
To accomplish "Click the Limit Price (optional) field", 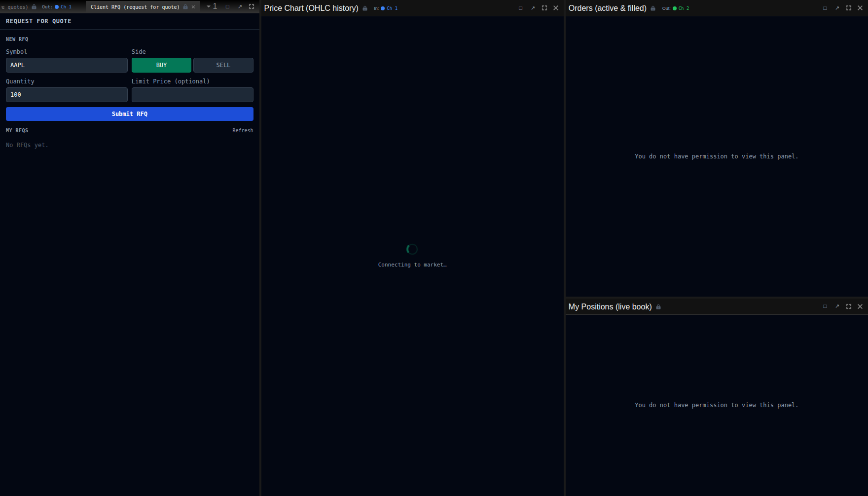I will click(x=192, y=95).
